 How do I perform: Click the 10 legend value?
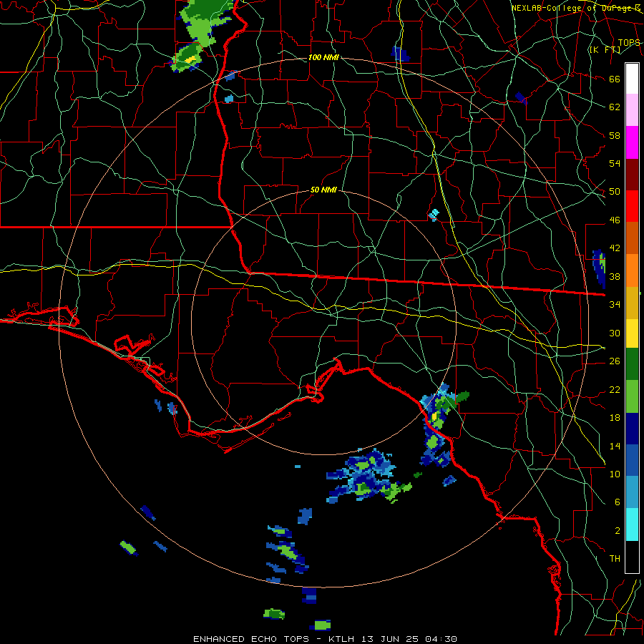[x=615, y=474]
